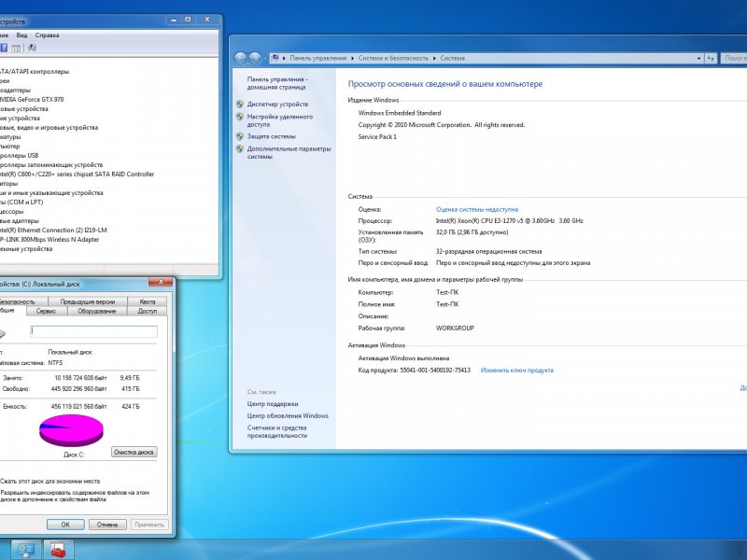The width and height of the screenshot is (747, 560).
Task: Click the Оценка системы недоступна link
Action: tap(477, 209)
